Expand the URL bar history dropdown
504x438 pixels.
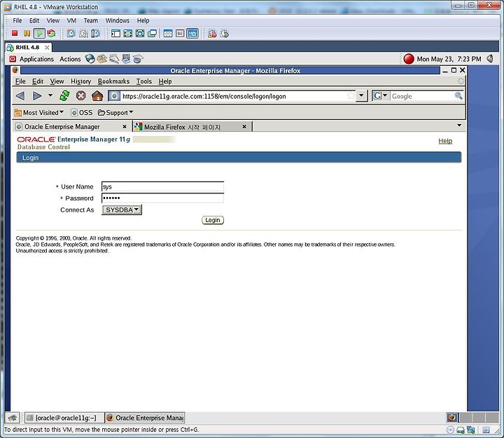(362, 95)
